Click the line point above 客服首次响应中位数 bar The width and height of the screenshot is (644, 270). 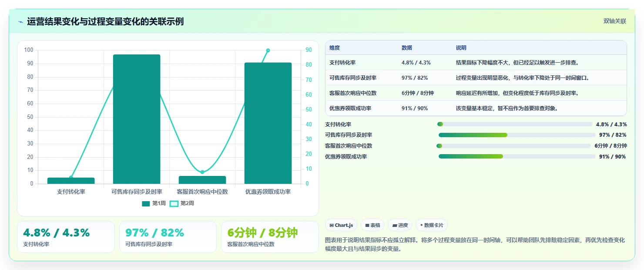click(x=202, y=172)
